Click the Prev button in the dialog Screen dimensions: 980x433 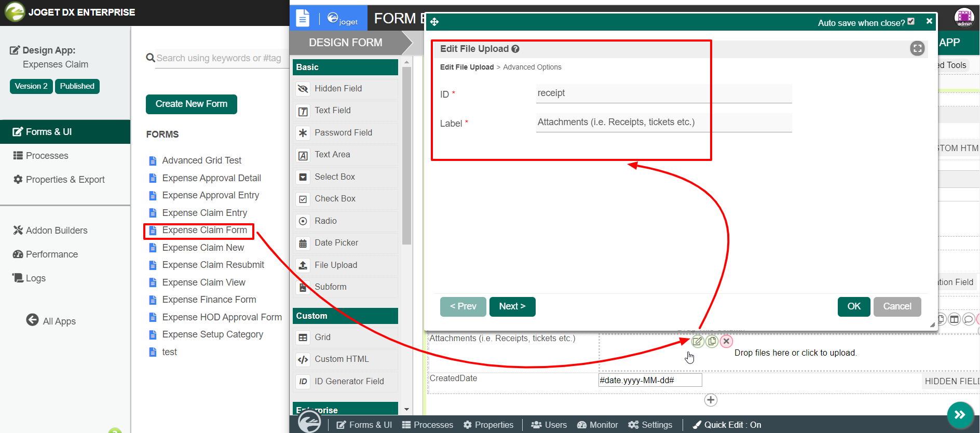463,306
